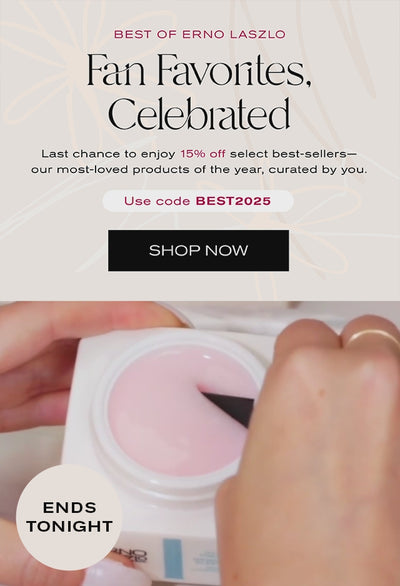The width and height of the screenshot is (400, 586).
Task: Click the highlighted 15% off text
Action: coord(203,154)
